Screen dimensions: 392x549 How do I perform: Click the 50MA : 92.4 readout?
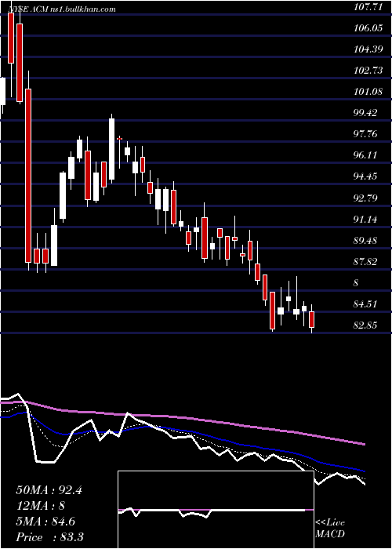point(49,490)
